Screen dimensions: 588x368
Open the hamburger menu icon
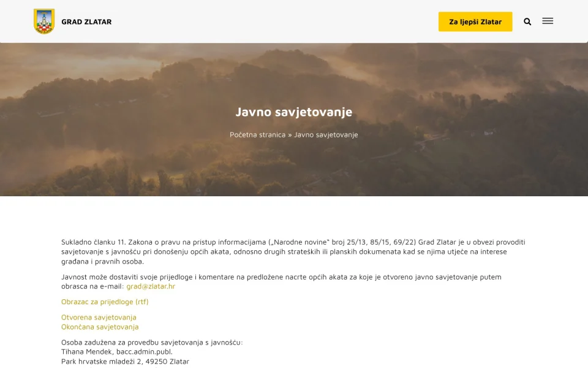tap(548, 21)
